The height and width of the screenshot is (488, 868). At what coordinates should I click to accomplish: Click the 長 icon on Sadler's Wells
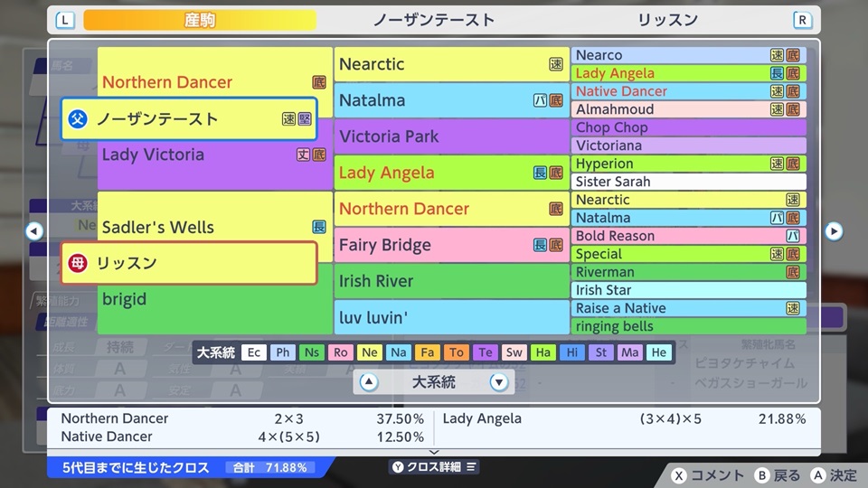(319, 227)
